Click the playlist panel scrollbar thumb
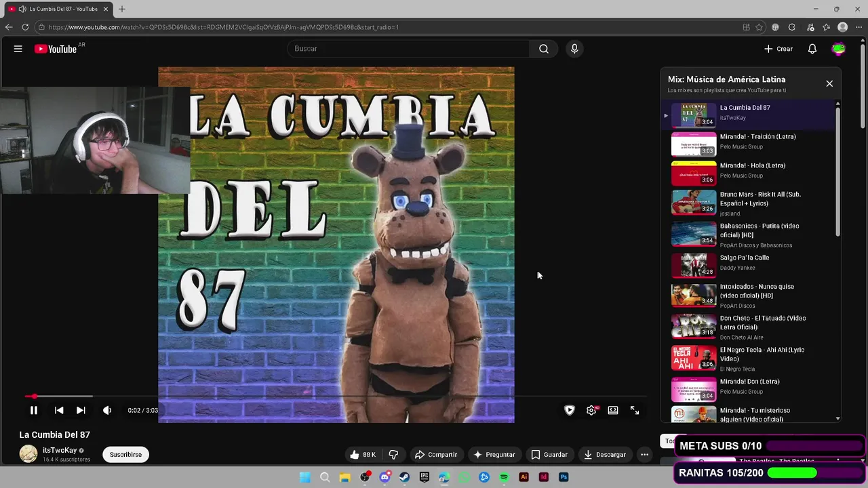This screenshot has width=868, height=488. tap(837, 171)
